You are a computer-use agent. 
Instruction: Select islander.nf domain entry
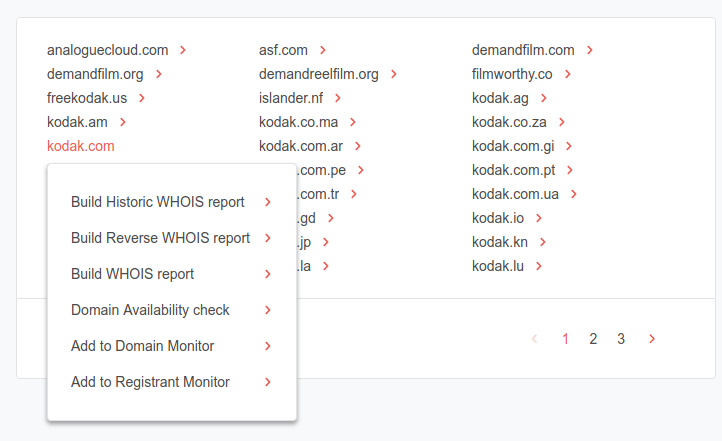click(x=291, y=98)
